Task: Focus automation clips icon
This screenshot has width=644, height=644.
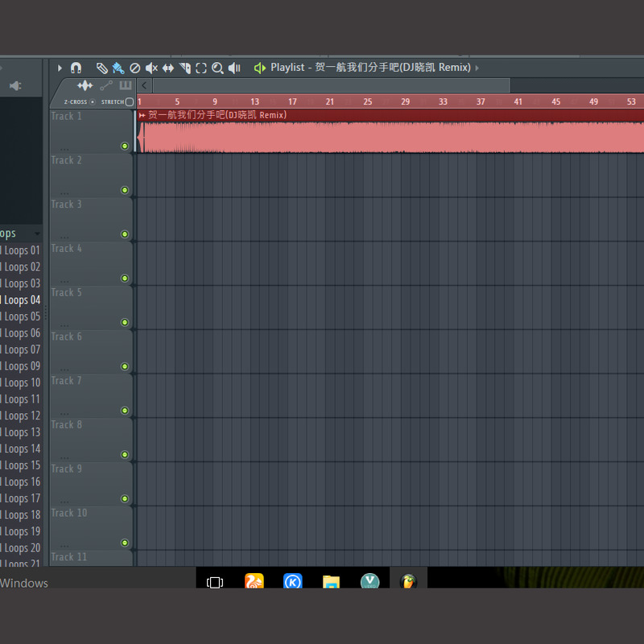Action: (x=106, y=85)
